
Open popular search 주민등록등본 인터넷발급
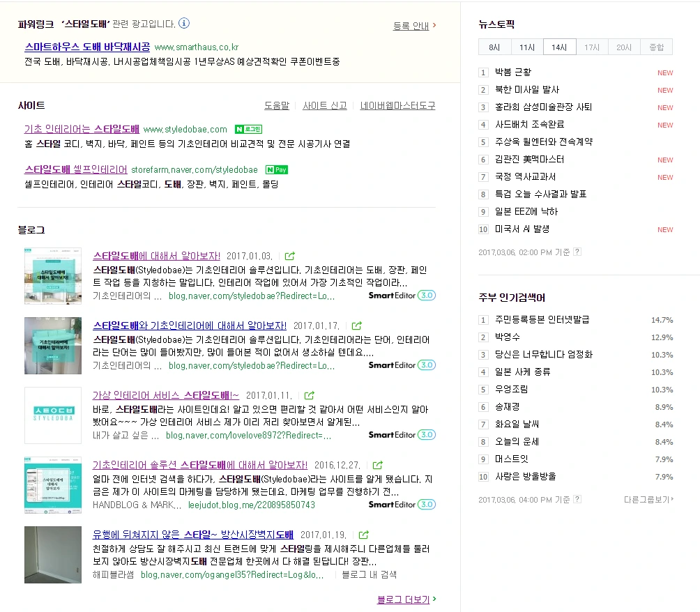(x=542, y=320)
